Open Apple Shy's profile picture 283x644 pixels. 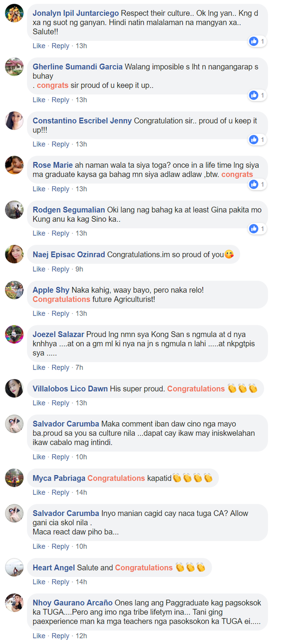click(x=14, y=290)
